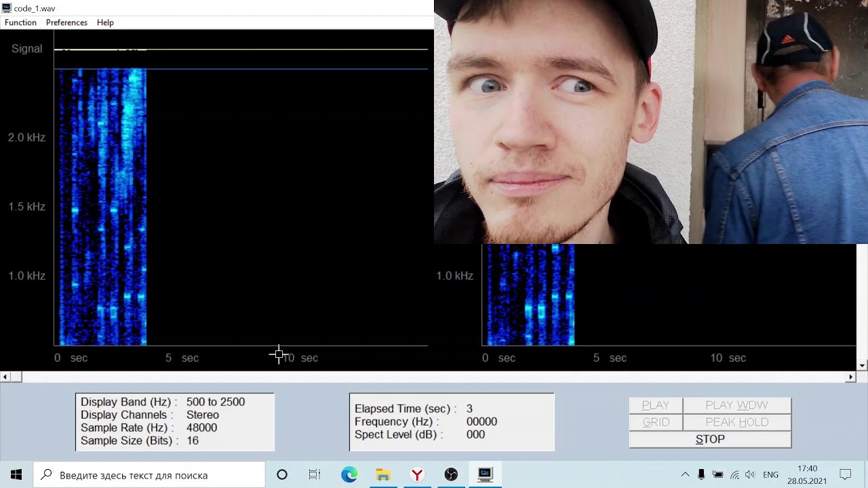This screenshot has width=868, height=488.
Task: Click the Sample Rate value 48000
Action: 201,428
